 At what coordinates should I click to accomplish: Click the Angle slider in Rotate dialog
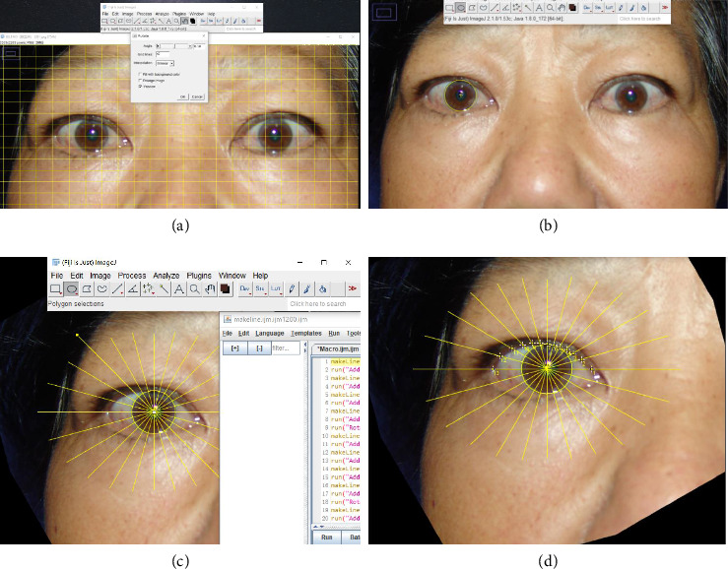click(x=174, y=46)
